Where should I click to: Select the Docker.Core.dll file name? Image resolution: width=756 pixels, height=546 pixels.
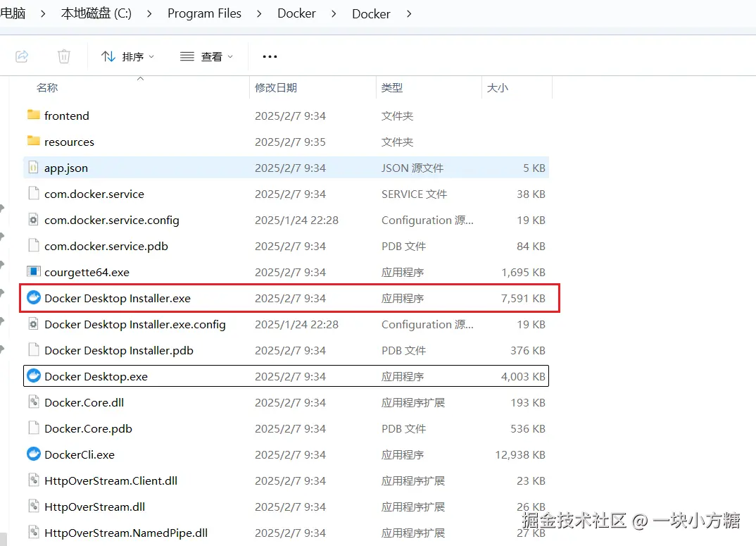[x=84, y=402]
